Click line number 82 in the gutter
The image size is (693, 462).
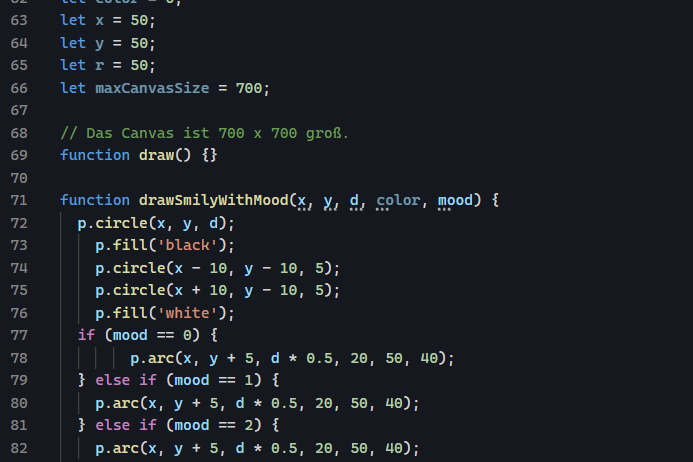click(x=20, y=447)
